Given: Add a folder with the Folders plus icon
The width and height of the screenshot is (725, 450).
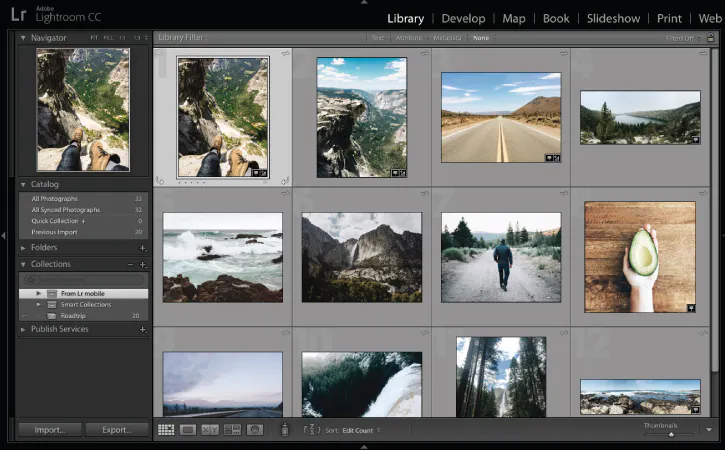Looking at the screenshot, I should point(143,248).
